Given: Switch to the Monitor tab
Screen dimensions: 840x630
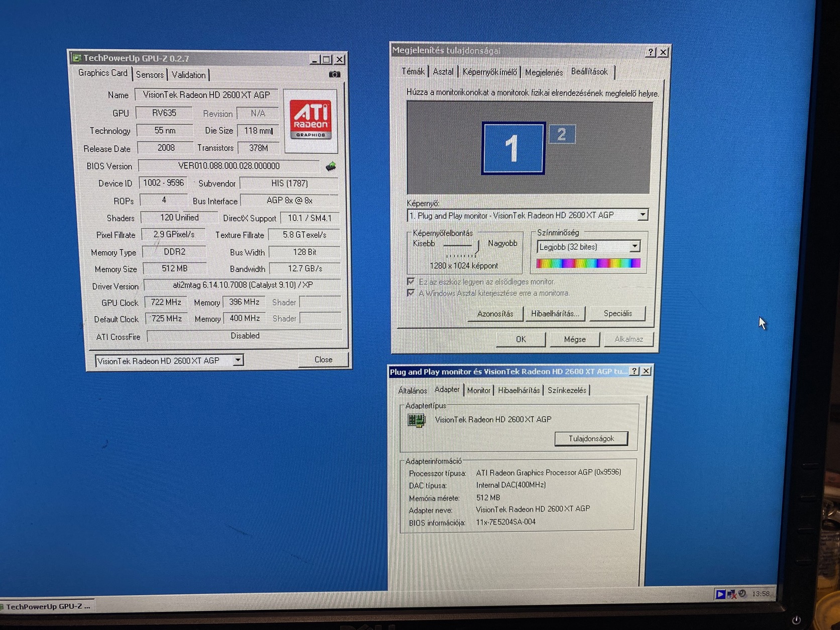Looking at the screenshot, I should pyautogui.click(x=478, y=390).
